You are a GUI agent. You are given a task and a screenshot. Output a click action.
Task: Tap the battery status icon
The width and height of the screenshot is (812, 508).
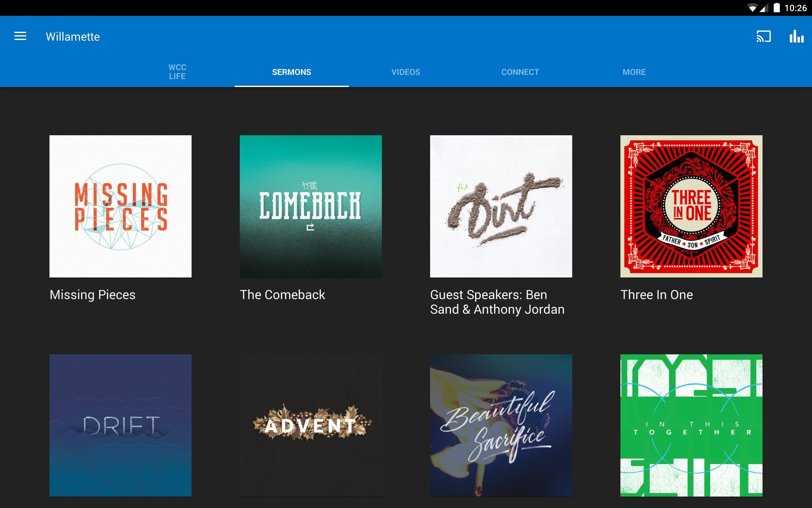point(776,8)
